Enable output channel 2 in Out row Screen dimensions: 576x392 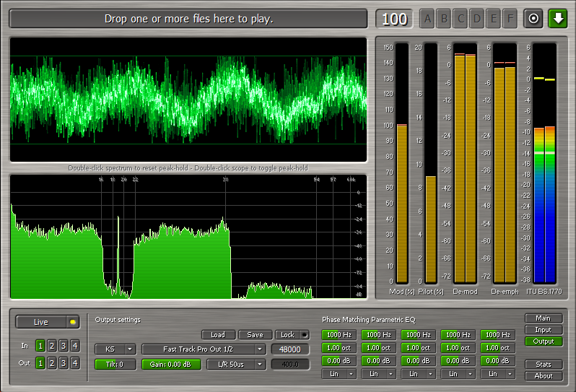click(x=52, y=363)
